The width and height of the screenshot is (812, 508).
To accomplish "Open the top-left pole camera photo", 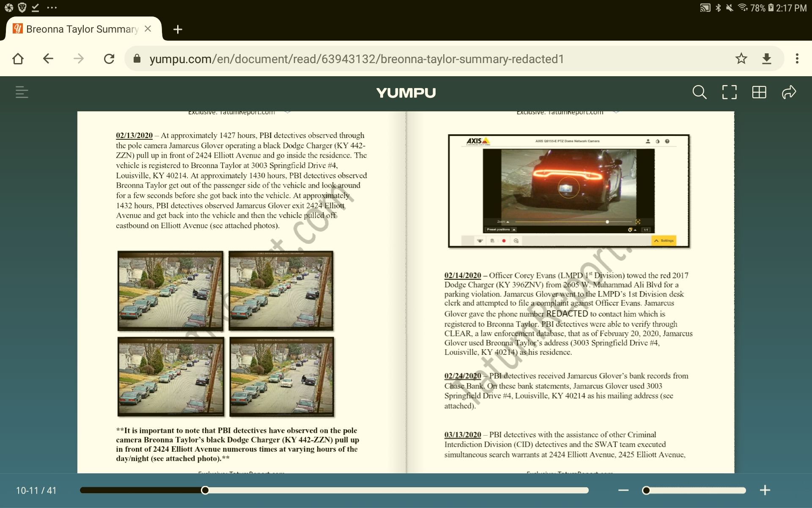I will click(170, 290).
